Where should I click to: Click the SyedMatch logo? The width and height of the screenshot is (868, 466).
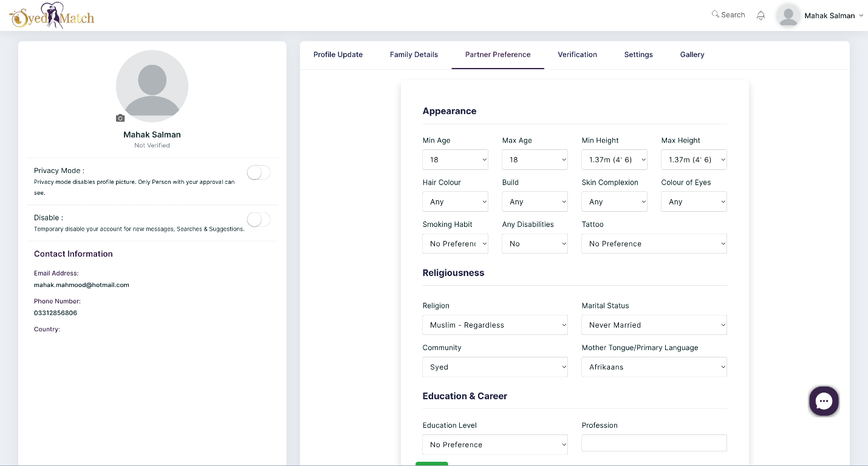pyautogui.click(x=52, y=15)
